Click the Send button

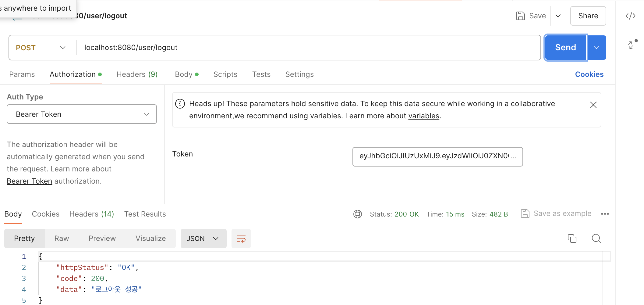tap(565, 47)
